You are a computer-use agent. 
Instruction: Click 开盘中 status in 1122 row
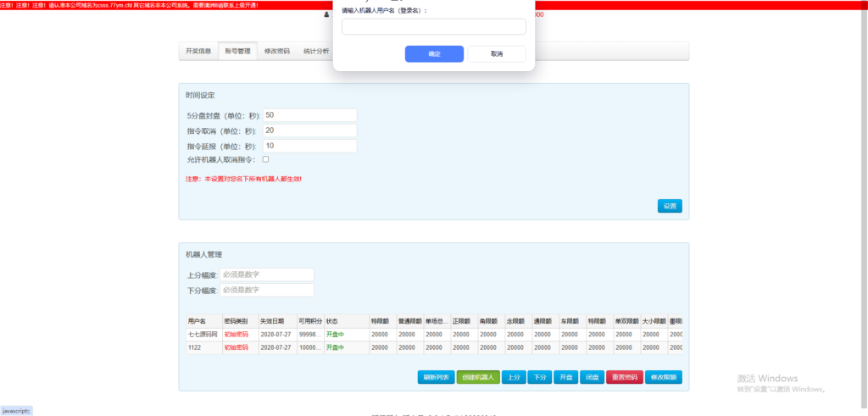(335, 347)
